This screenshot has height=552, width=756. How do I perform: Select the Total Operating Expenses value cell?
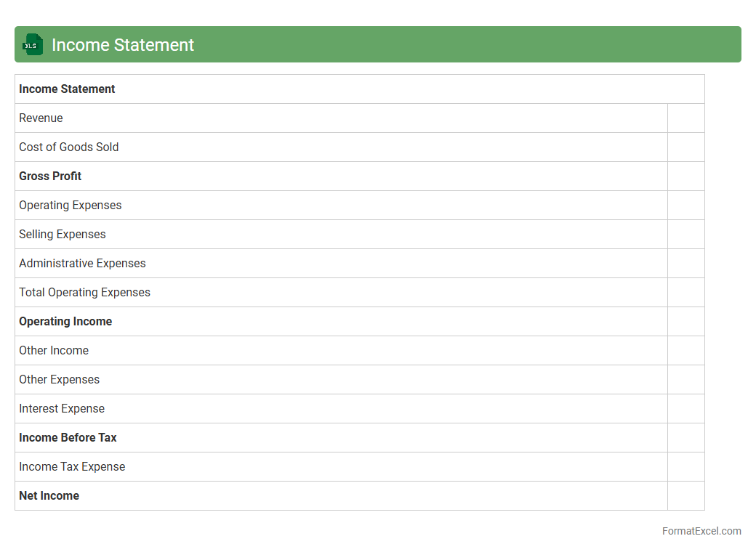tap(685, 293)
